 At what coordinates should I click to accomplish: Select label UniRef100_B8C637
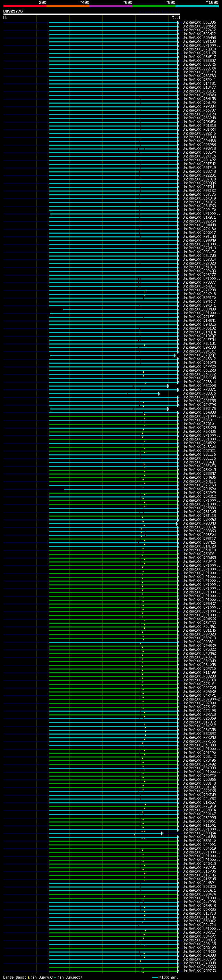[x=199, y=398]
